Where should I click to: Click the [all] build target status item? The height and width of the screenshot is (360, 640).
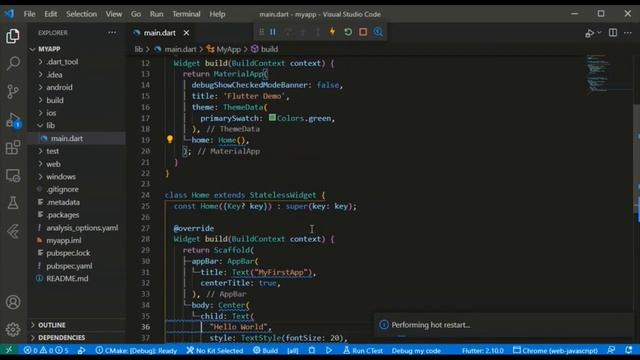(293, 350)
